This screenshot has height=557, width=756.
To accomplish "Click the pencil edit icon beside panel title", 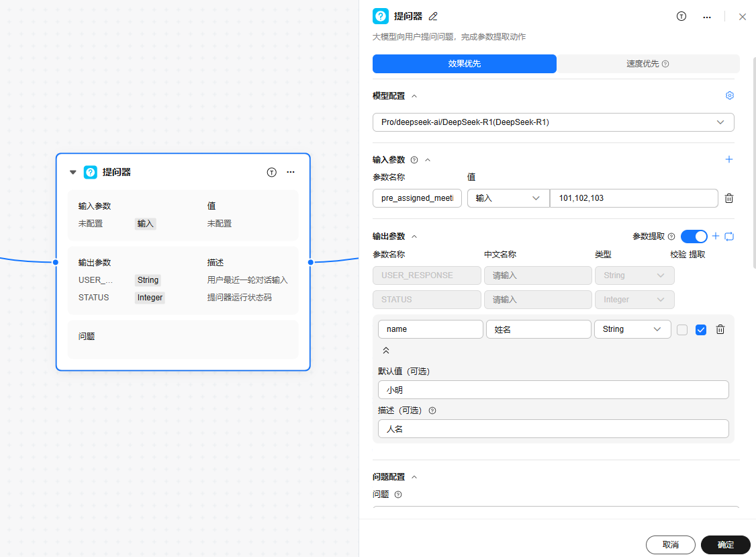I will 433,17.
